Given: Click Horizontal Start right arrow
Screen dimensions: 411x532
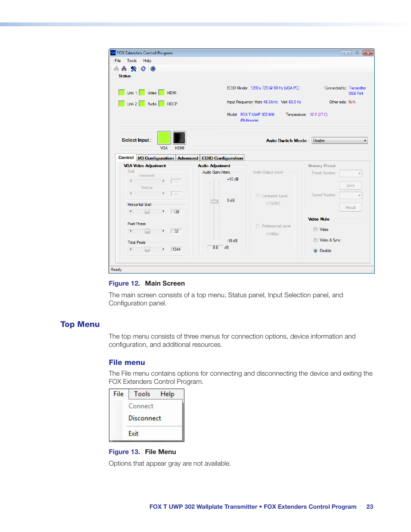Looking at the screenshot, I should [x=163, y=212].
